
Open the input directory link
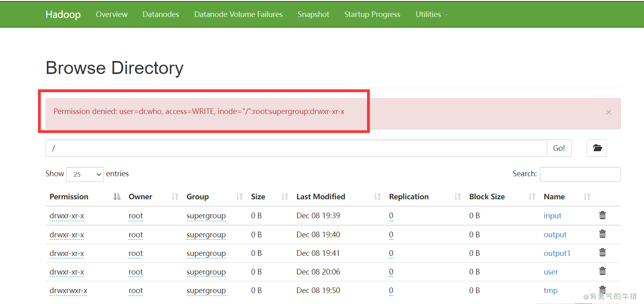(552, 216)
